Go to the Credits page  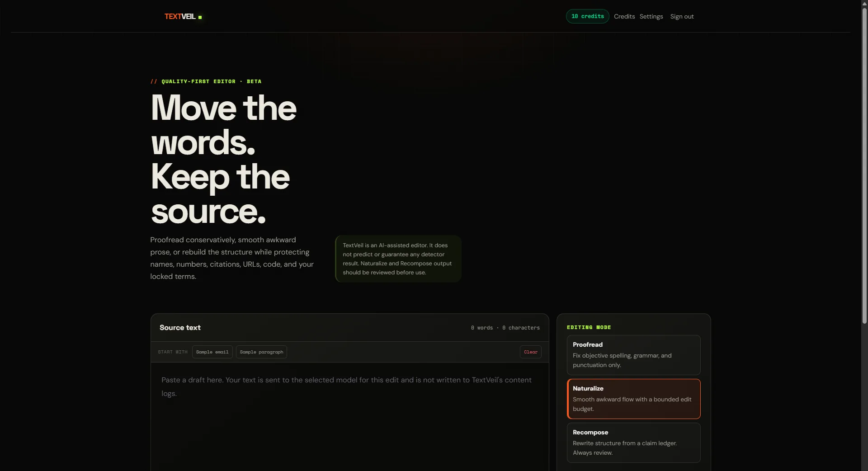click(x=624, y=16)
